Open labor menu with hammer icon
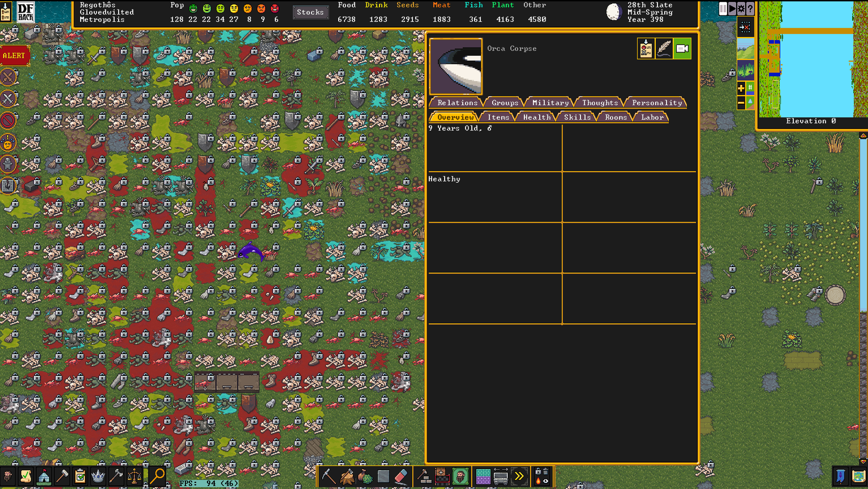The image size is (868, 489). click(62, 476)
